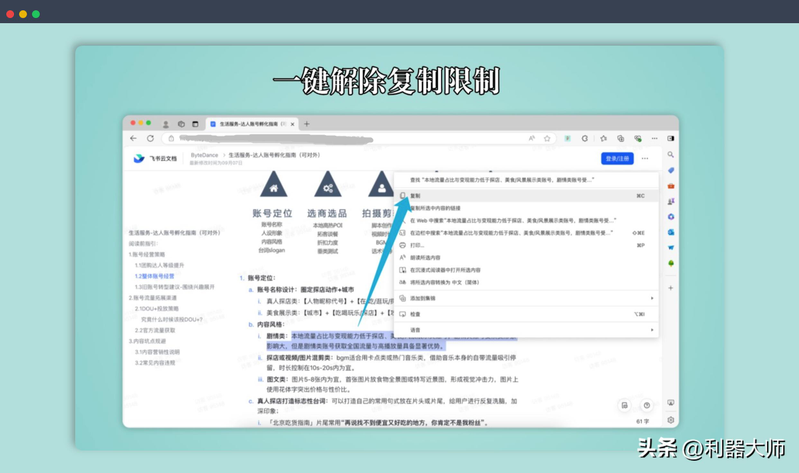The height and width of the screenshot is (473, 799).
Task: Open the sidebar tools briefcase icon
Action: click(x=671, y=186)
